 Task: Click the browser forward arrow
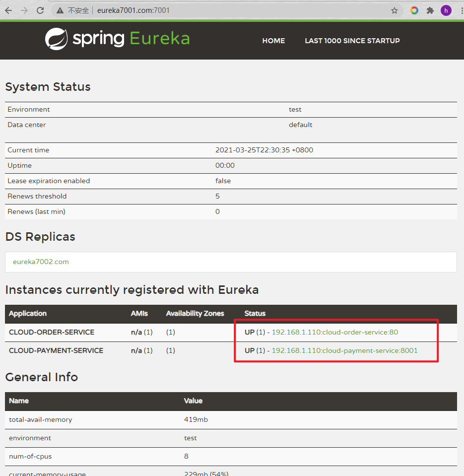(x=24, y=10)
